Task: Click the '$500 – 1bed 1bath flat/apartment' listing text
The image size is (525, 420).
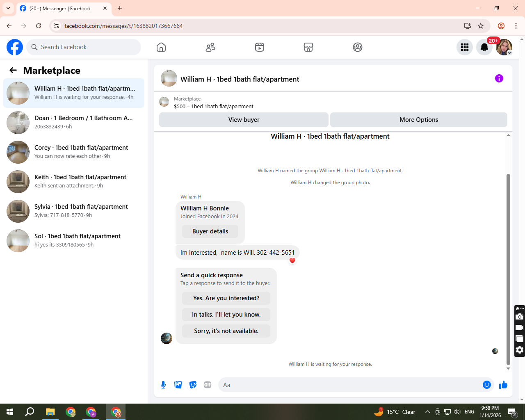Action: (x=213, y=106)
